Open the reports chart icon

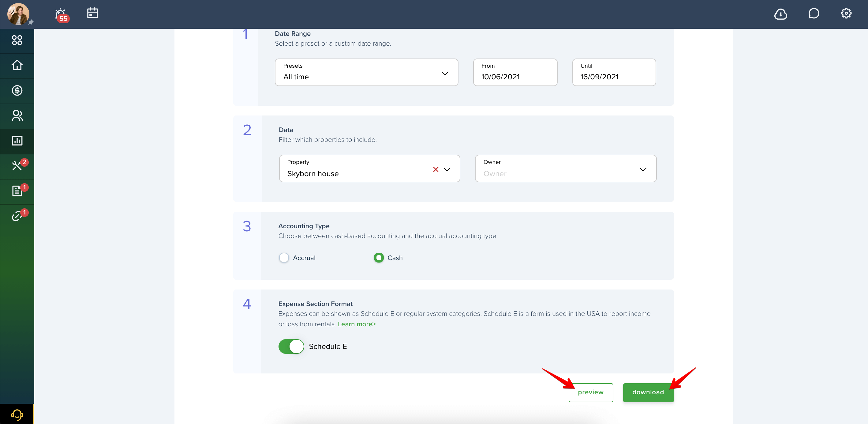[17, 141]
